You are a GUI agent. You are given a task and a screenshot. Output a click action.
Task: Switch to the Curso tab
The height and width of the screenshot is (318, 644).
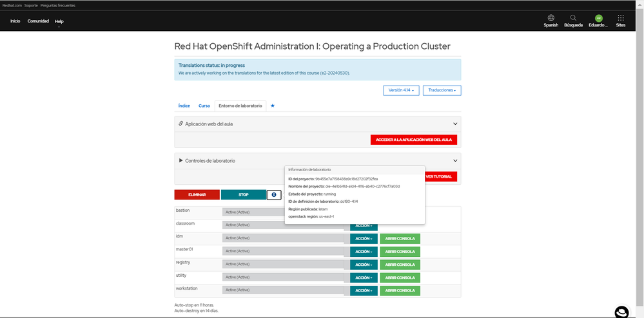tap(204, 106)
